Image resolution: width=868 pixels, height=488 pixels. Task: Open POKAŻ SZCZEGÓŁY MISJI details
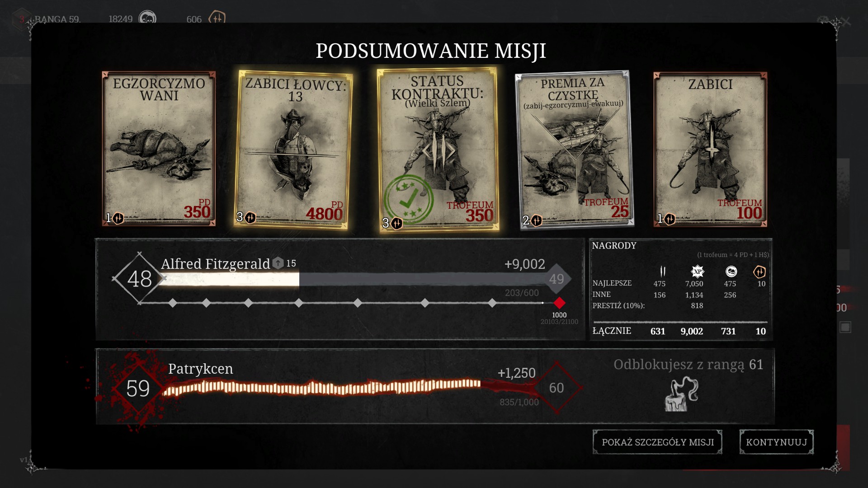tap(657, 442)
